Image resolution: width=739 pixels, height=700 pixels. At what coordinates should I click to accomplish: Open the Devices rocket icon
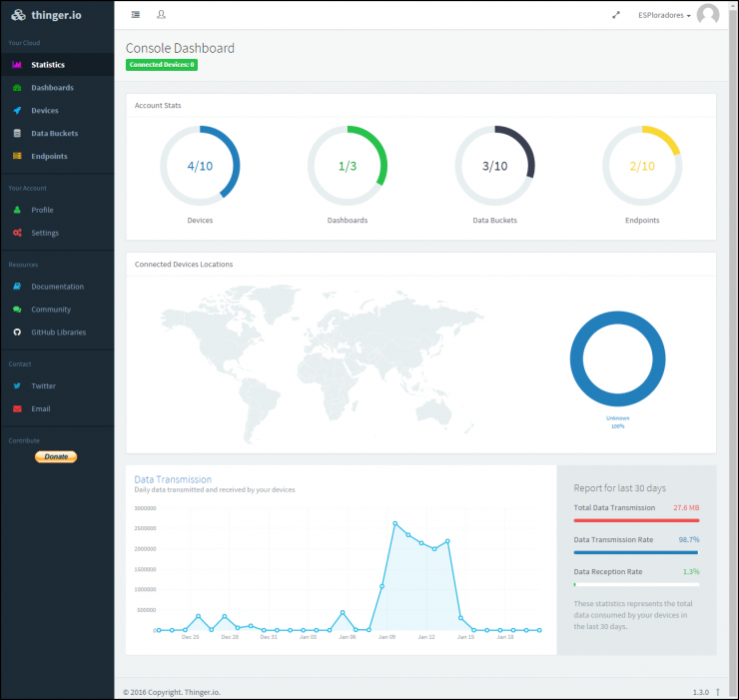coord(17,110)
